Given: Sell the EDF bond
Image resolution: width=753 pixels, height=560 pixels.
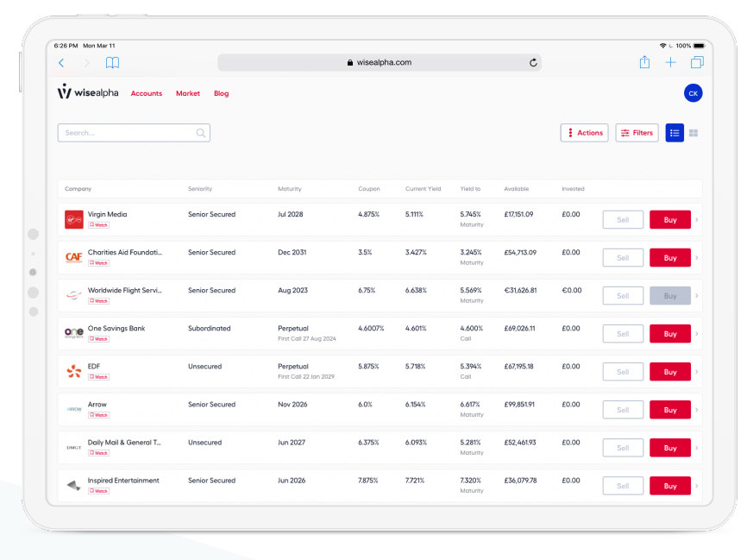Looking at the screenshot, I should pyautogui.click(x=623, y=371).
